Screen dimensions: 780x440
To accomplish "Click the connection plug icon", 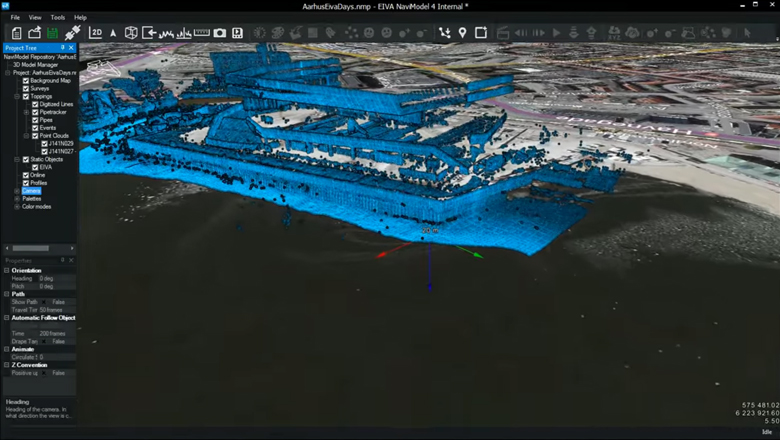I will tap(72, 33).
